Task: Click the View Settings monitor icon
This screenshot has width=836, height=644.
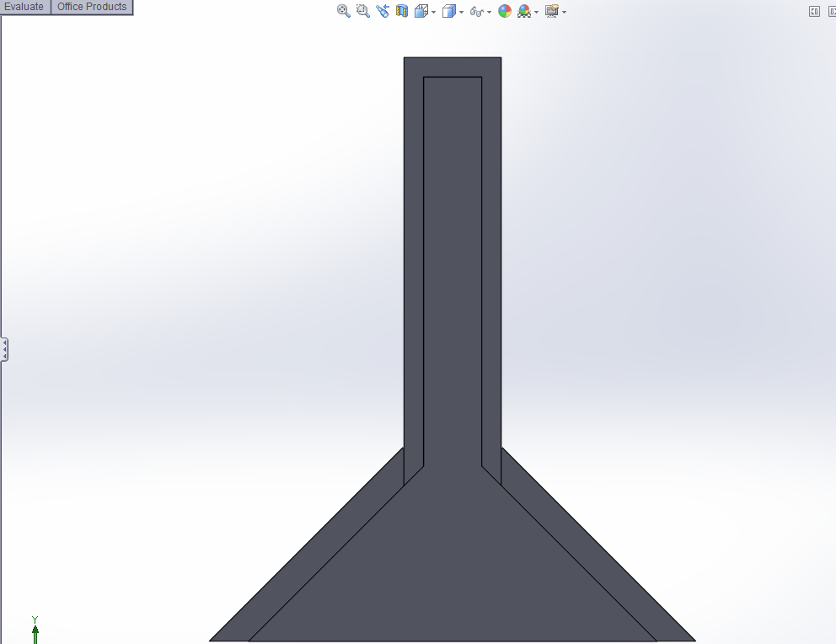Action: (x=552, y=11)
